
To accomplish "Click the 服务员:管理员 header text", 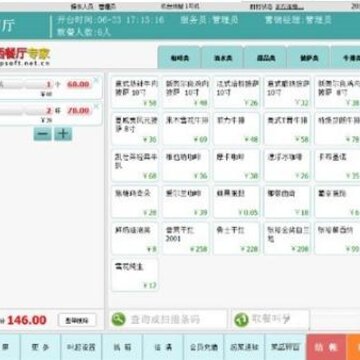I will tap(209, 20).
